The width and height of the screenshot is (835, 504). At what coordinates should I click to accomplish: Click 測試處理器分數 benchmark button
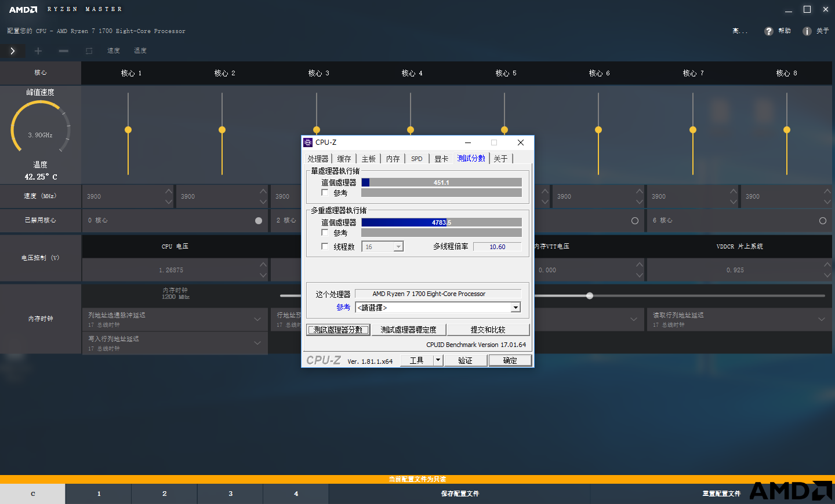(339, 330)
